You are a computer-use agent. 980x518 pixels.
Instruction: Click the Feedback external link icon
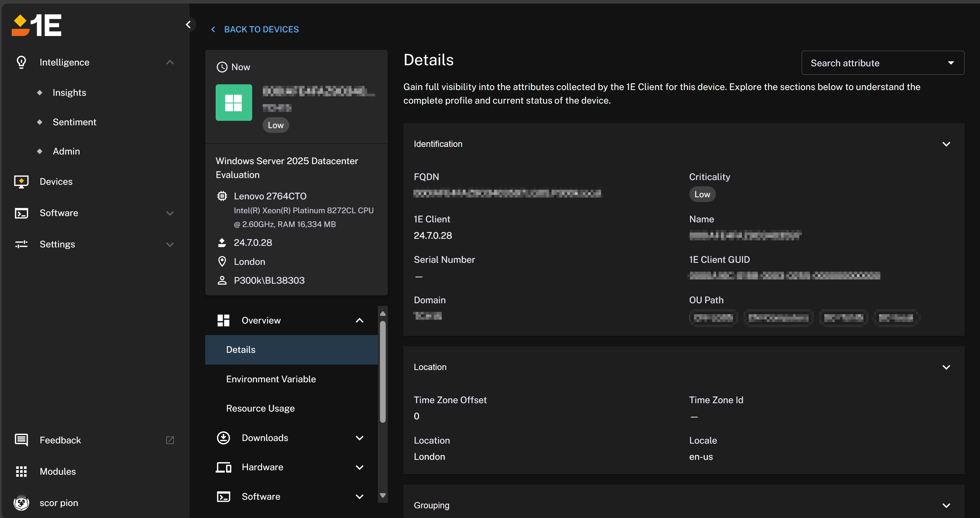pos(170,440)
